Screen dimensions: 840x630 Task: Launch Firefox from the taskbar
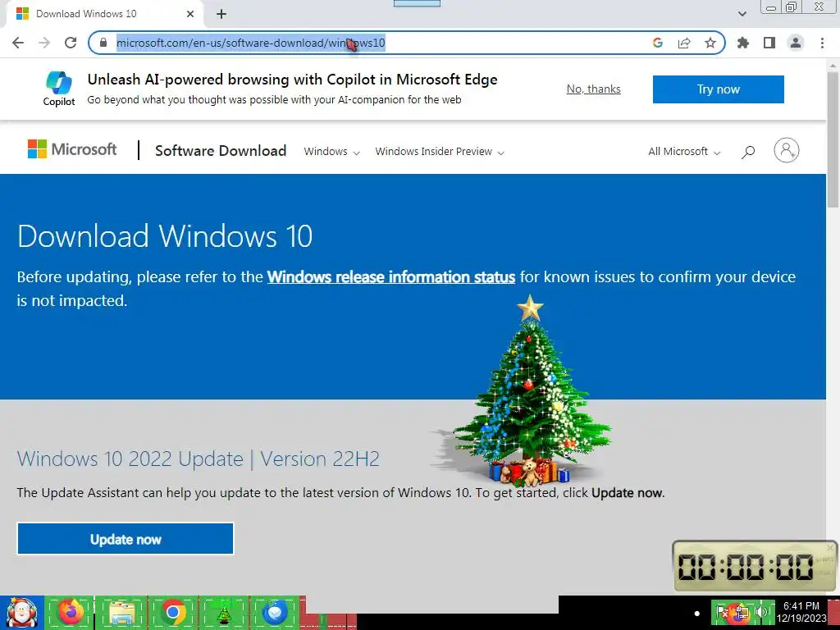coord(71,612)
